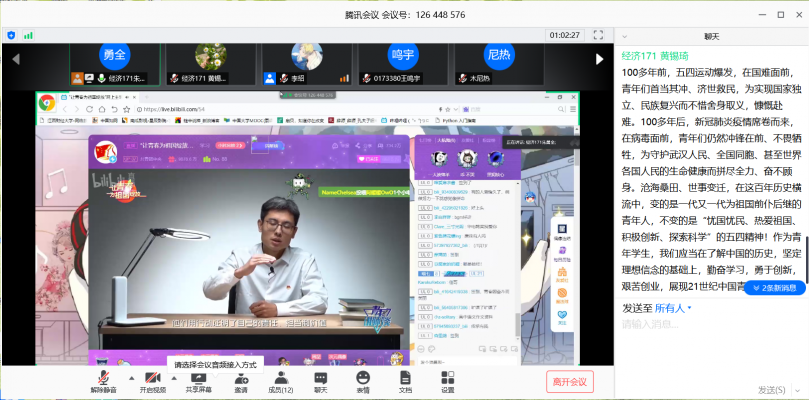Start sharing with the 共享屏幕 icon
Viewport: 809px width, 400px height.
pos(199,382)
